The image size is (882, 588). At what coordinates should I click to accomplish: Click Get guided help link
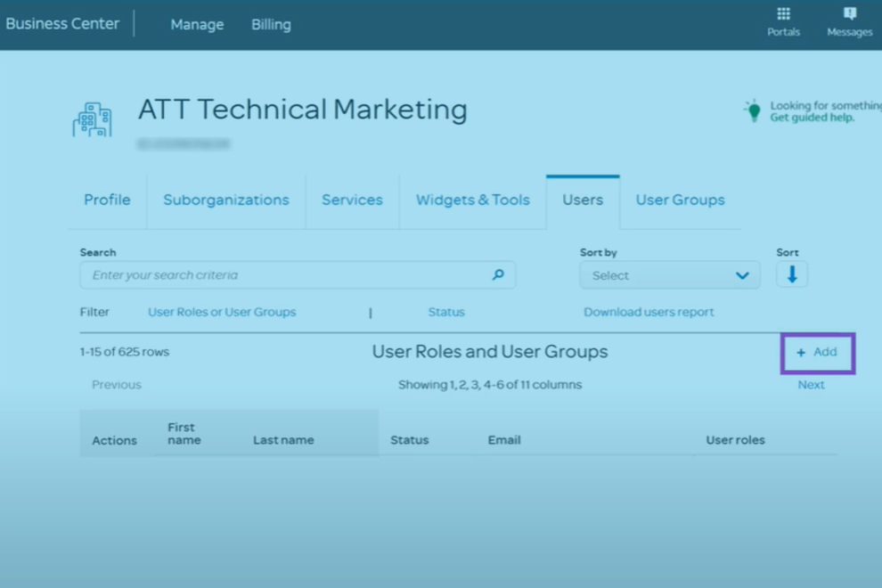(812, 118)
